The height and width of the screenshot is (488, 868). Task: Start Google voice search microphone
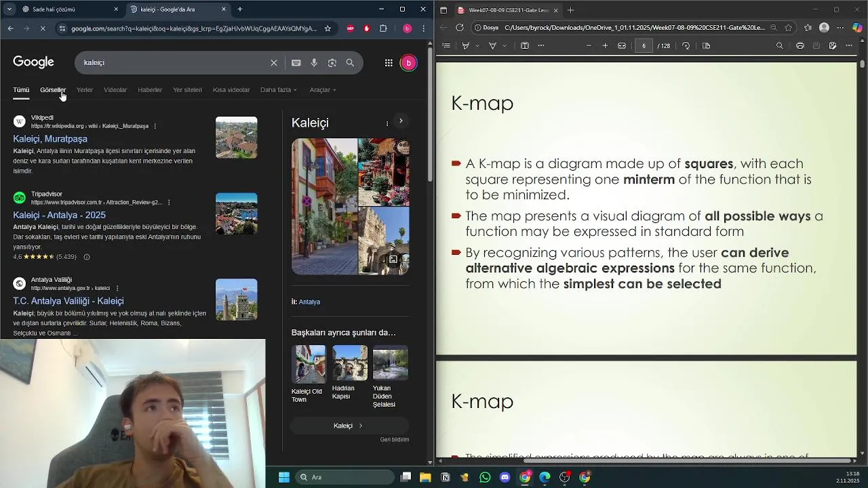pyautogui.click(x=314, y=62)
